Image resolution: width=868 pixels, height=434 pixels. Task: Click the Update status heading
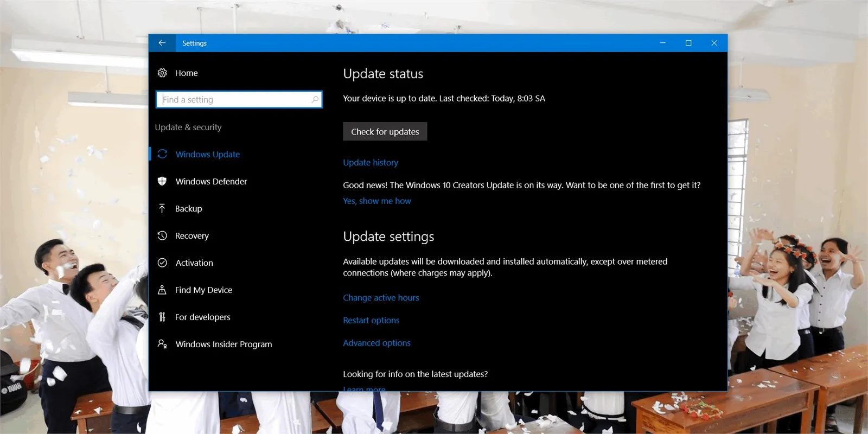coord(383,74)
